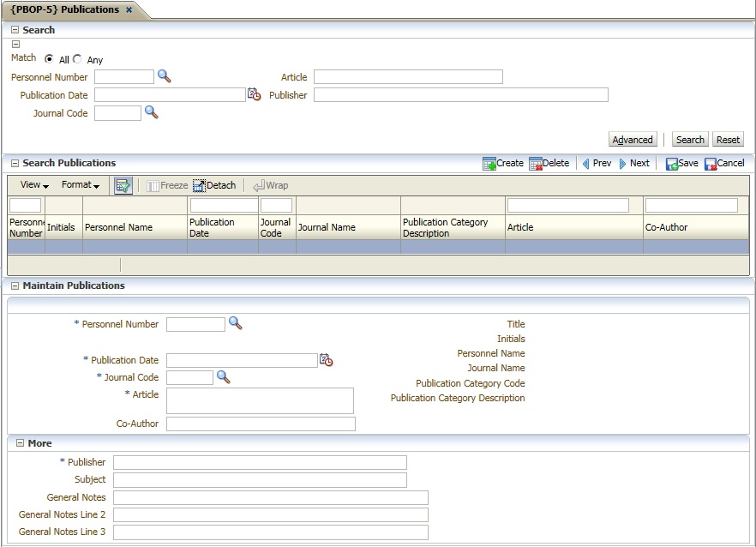Screen dimensions: 756x547
Task: Switch to the {PBOP-5} Publications tab
Action: 65,9
